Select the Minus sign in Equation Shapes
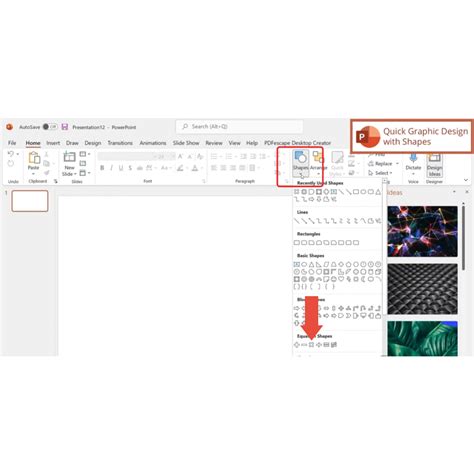This screenshot has height=474, width=474. click(304, 345)
